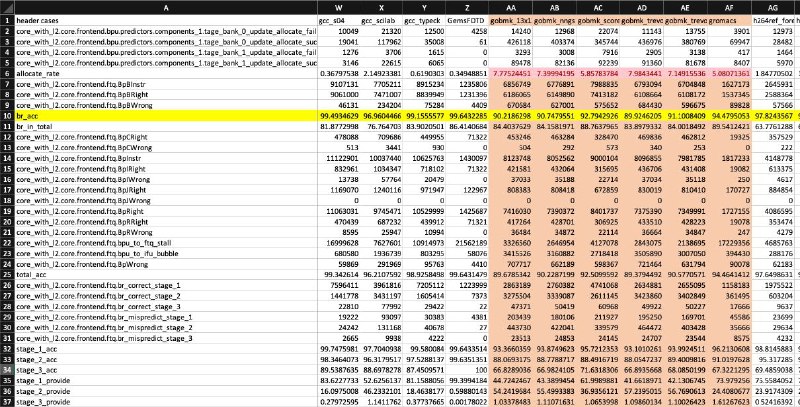Screen dimensions: 800x407
Task: Click column AA header
Action: tap(520, 6)
